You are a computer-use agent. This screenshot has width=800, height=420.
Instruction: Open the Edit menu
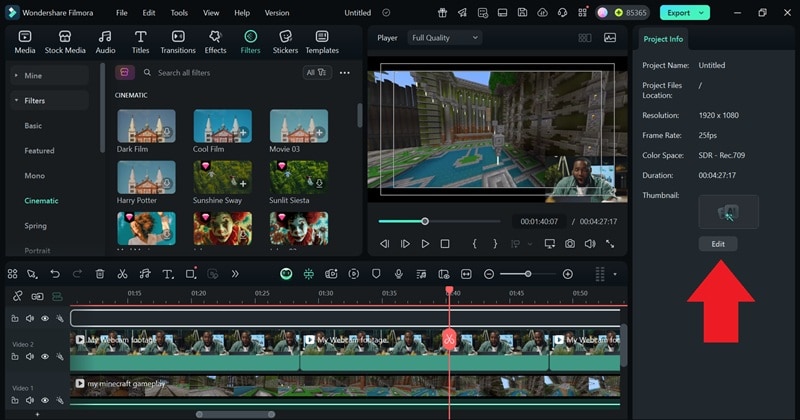coord(148,13)
